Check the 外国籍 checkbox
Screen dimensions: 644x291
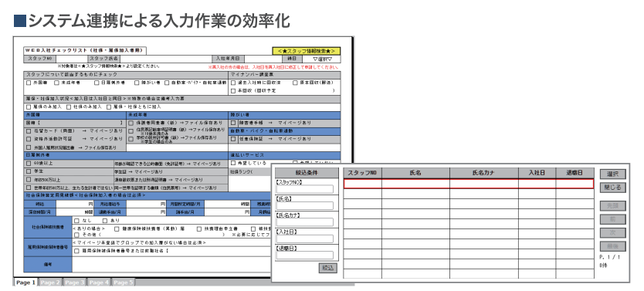(29, 83)
